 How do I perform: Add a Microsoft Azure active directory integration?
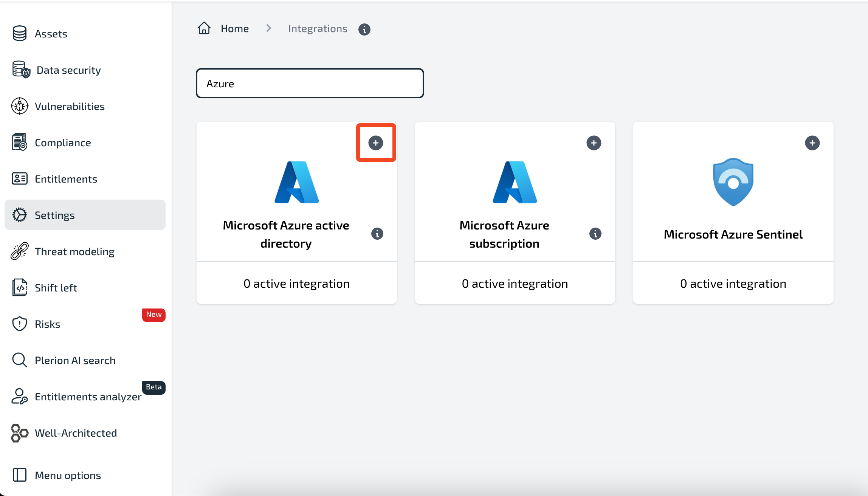(376, 143)
